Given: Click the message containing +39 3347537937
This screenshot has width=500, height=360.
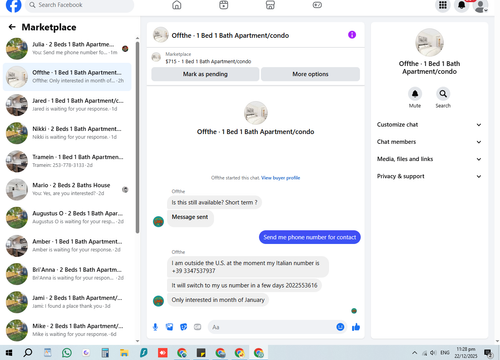Looking at the screenshot, I should pos(248,267).
